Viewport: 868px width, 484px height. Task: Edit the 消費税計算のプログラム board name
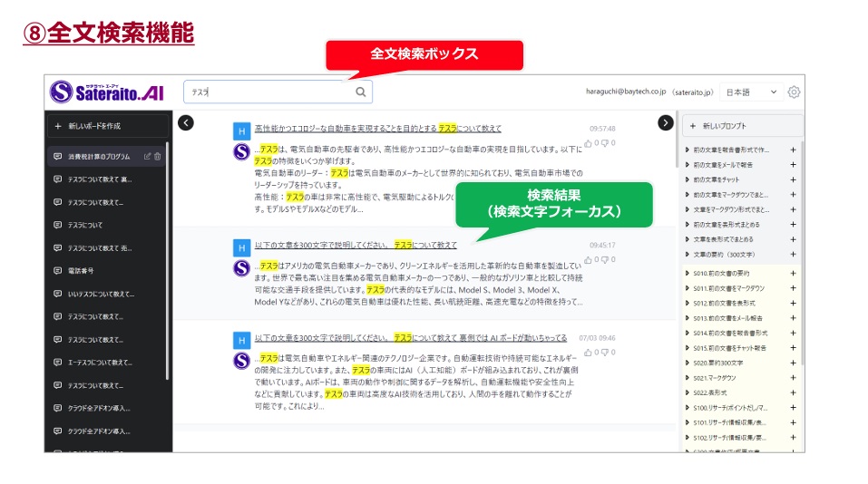[147, 157]
